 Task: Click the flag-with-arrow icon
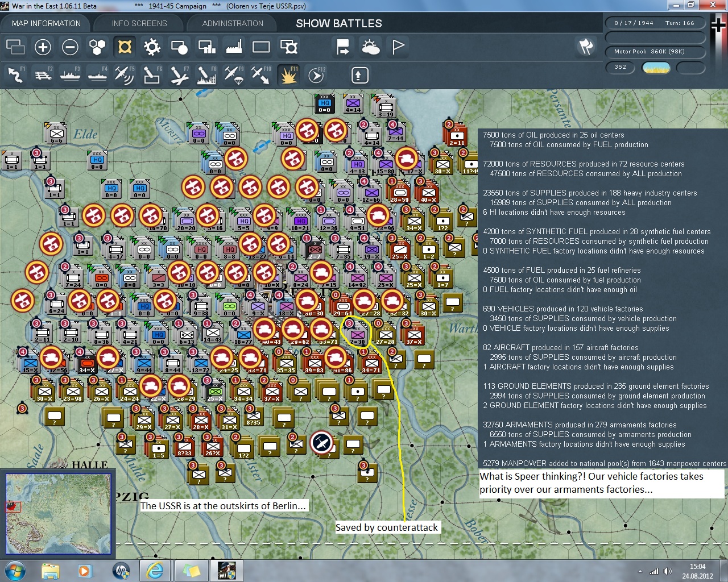(343, 47)
